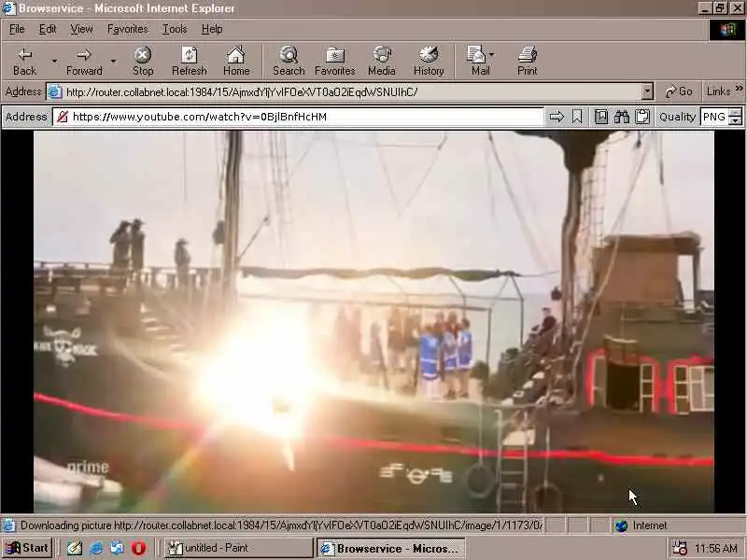Click the Mail toolbar icon
The height and width of the screenshot is (560, 747).
pos(476,61)
